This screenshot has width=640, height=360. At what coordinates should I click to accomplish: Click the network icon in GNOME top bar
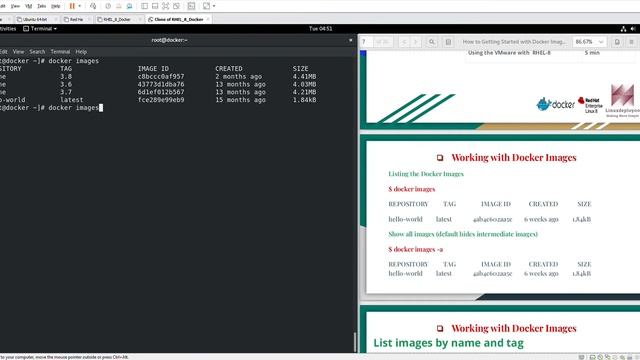coord(623,29)
